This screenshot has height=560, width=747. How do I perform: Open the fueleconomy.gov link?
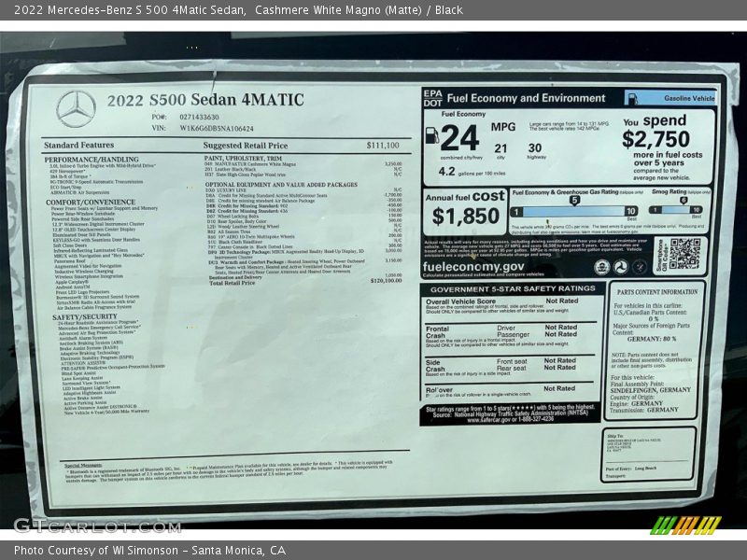click(473, 267)
